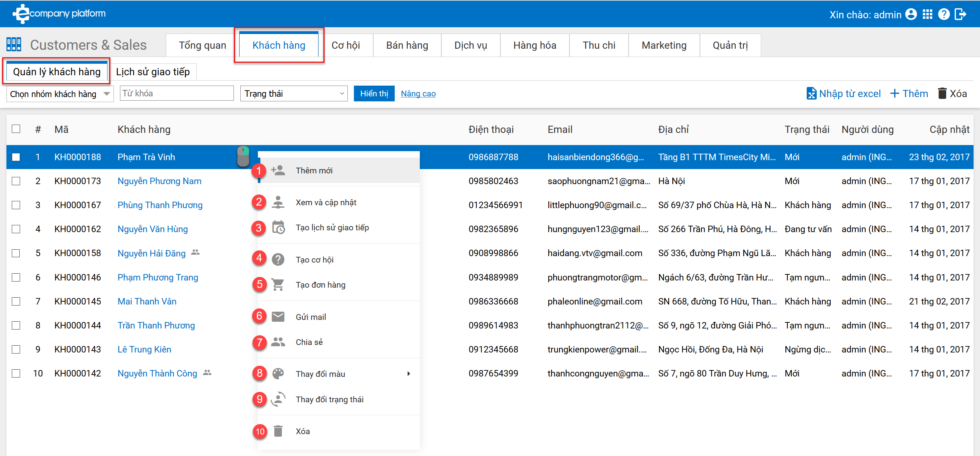This screenshot has width=980, height=456.
Task: Click the Từ khóa search input
Action: coord(177,93)
